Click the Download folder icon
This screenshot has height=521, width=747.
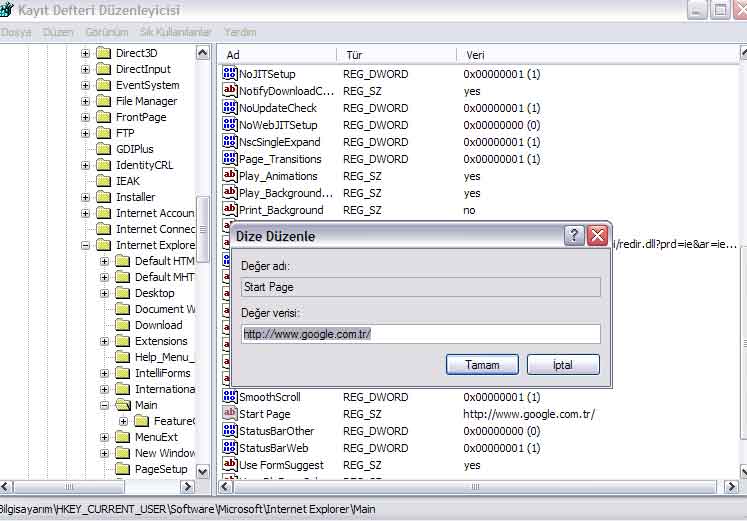[x=122, y=325]
